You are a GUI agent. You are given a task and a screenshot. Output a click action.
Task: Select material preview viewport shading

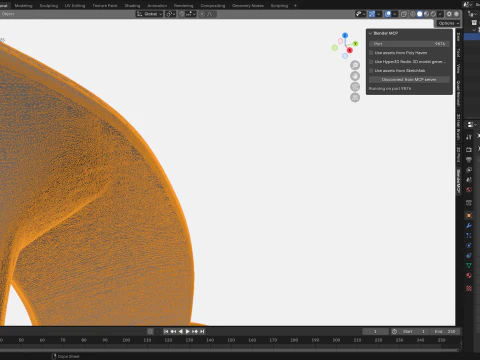pyautogui.click(x=426, y=14)
